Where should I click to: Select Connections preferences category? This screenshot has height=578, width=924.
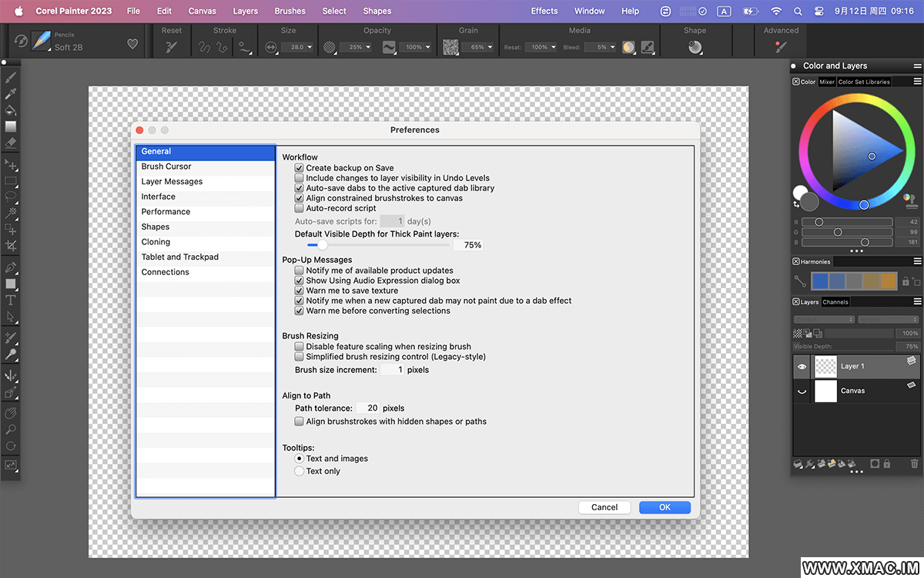click(x=206, y=272)
